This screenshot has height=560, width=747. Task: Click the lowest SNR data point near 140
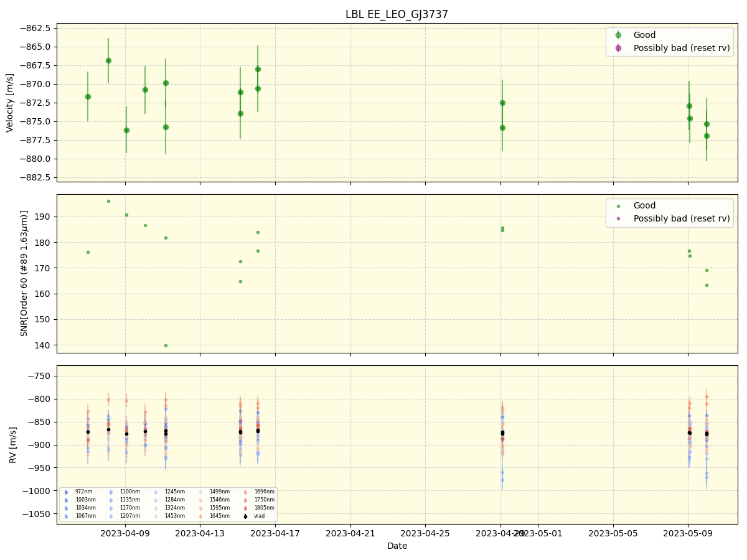[x=166, y=345]
